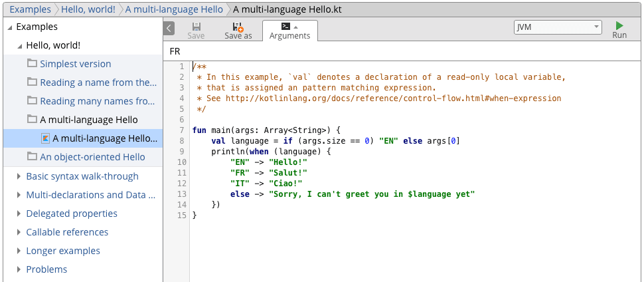The width and height of the screenshot is (644, 282).
Task: Click the "Ciao!" string in code
Action: tap(285, 183)
